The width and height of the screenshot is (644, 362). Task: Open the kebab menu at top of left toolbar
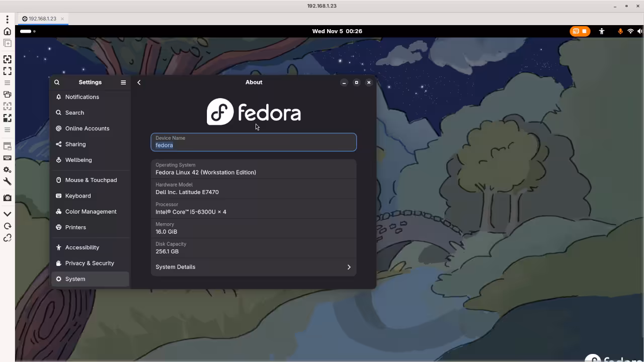pos(7,18)
